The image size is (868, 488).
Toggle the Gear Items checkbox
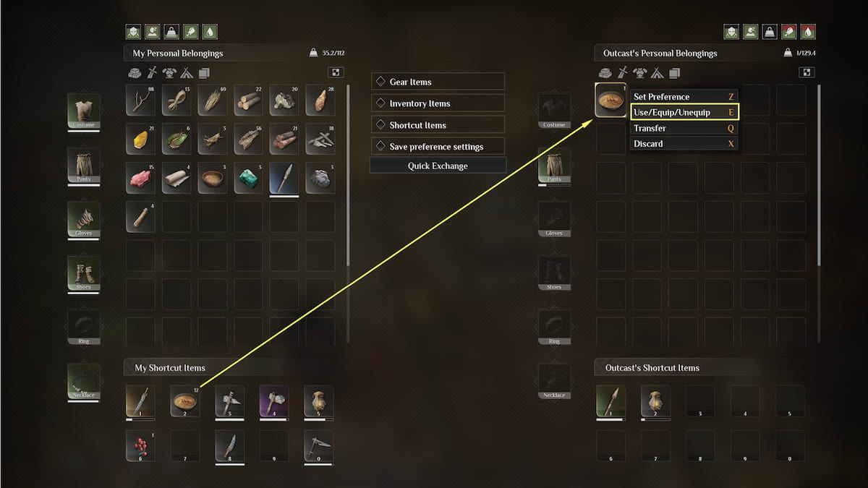(x=380, y=82)
